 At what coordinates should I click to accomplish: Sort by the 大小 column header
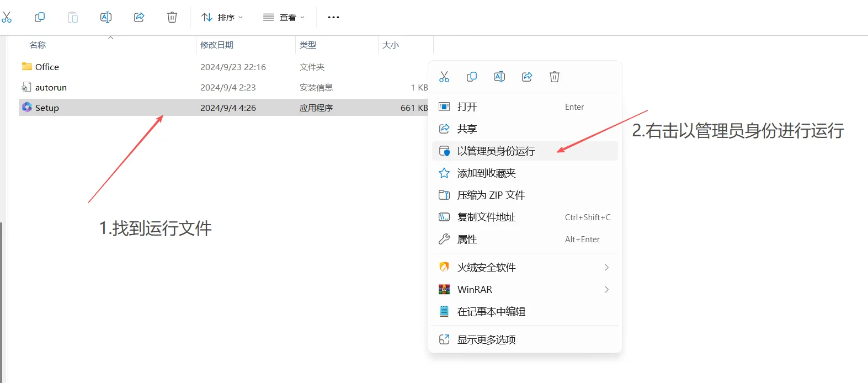coord(391,45)
